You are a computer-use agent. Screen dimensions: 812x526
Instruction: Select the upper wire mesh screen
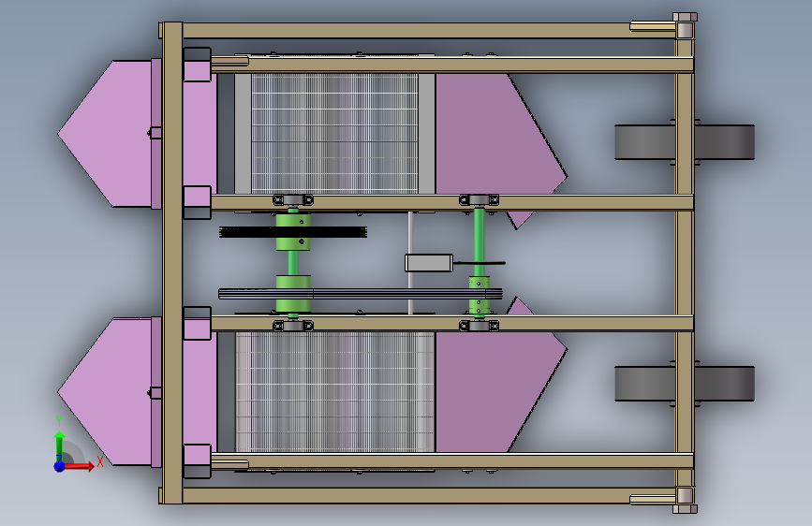[334, 134]
